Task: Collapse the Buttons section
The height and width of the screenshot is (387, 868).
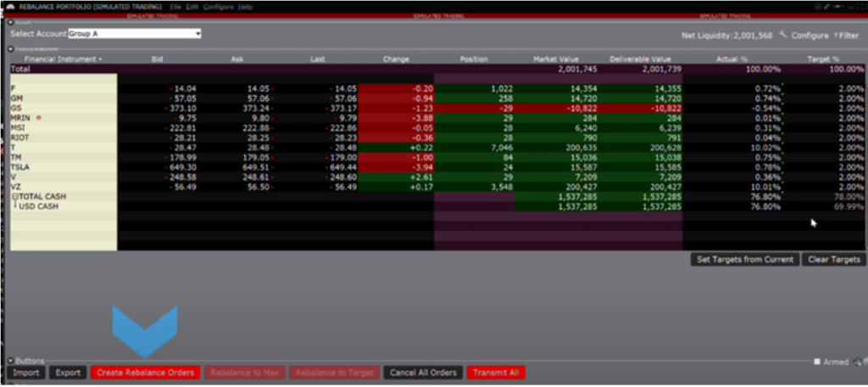Action: [10, 361]
